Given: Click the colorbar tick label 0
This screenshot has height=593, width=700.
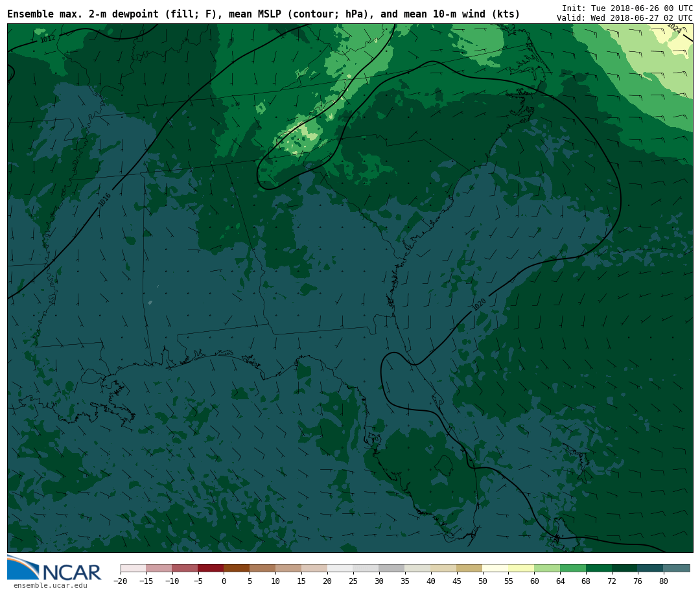Looking at the screenshot, I should pyautogui.click(x=224, y=581).
